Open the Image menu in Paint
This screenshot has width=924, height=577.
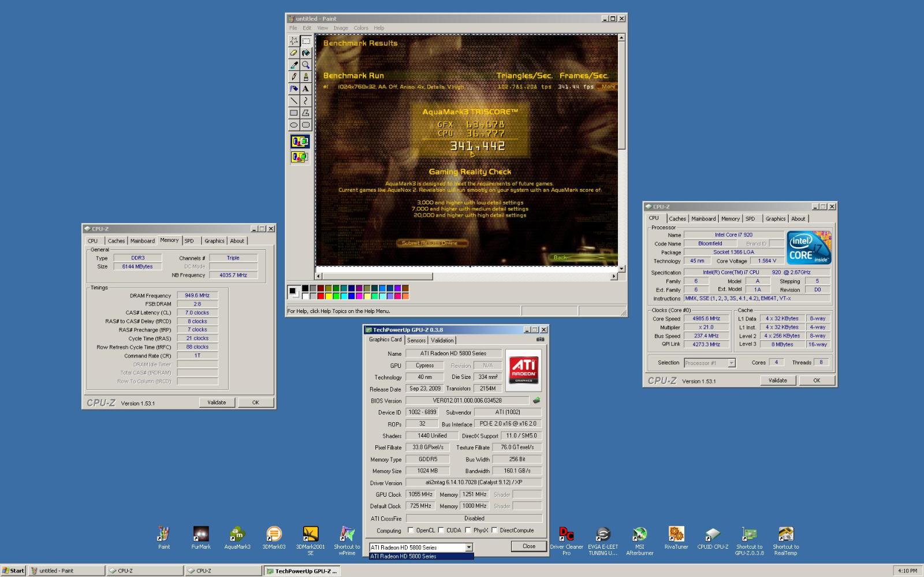pos(341,28)
